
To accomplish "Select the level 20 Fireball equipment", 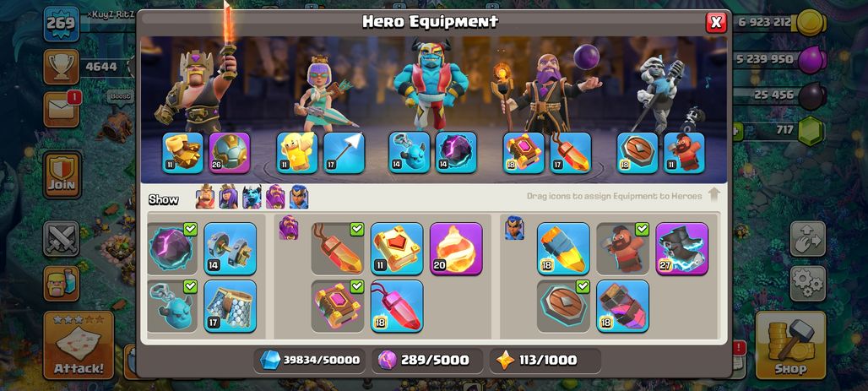I will tap(456, 248).
